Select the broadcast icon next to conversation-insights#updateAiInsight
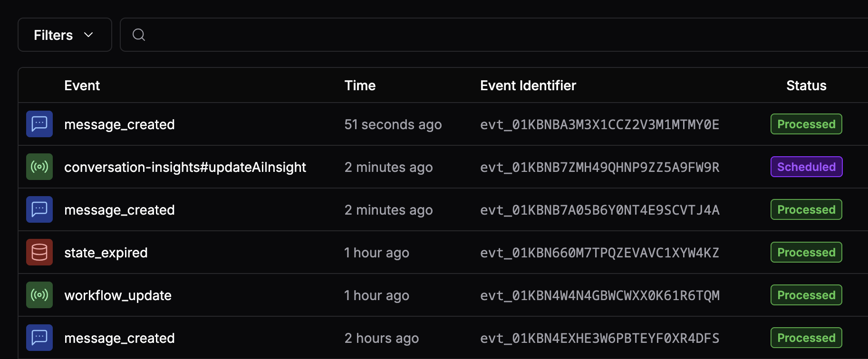The image size is (868, 359). pos(39,167)
